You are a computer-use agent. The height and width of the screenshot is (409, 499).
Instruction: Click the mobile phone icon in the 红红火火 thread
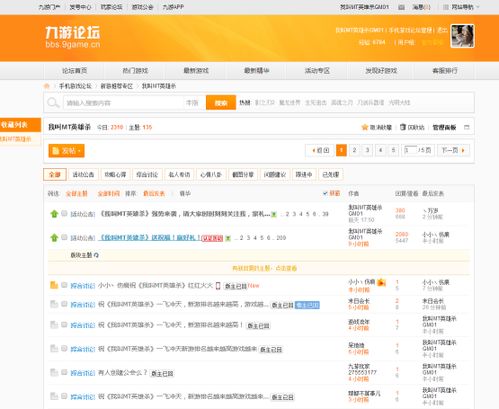coord(218,286)
